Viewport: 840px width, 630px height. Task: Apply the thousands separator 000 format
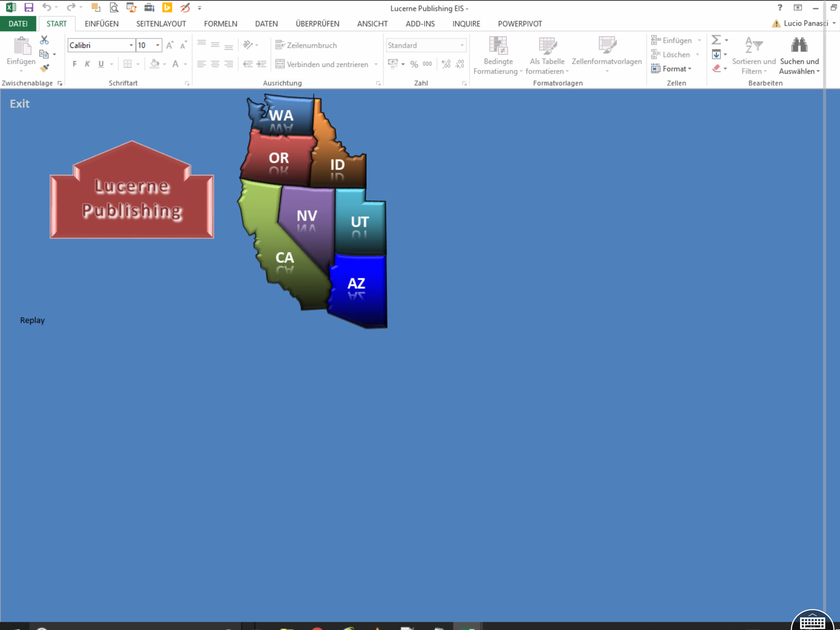coord(427,64)
